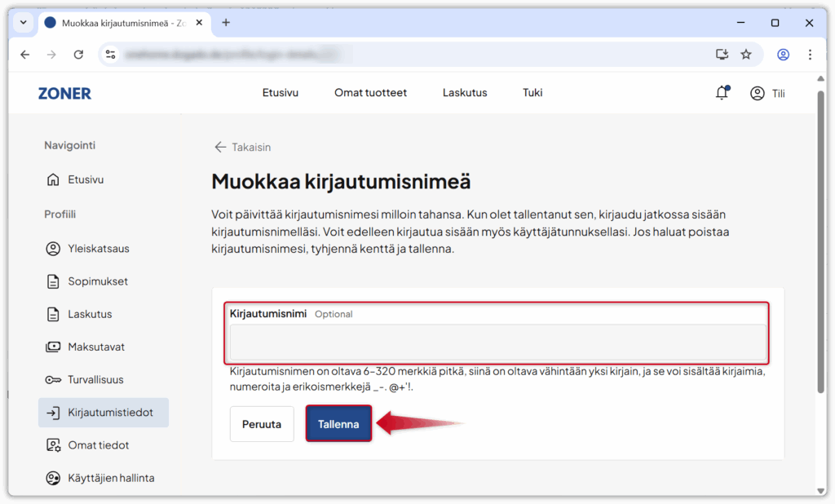835x504 pixels.
Task: Open the Tili account menu
Action: point(767,93)
